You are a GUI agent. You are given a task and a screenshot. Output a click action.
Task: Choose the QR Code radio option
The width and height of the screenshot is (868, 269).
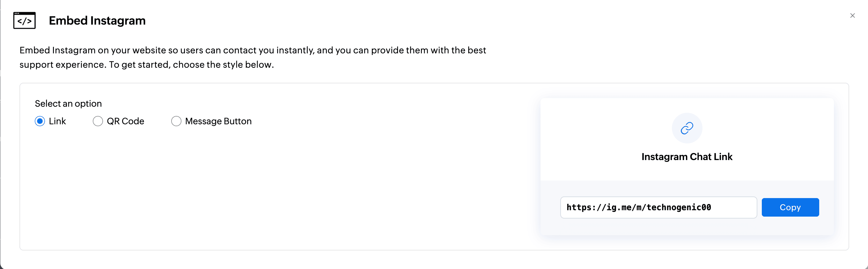click(98, 121)
